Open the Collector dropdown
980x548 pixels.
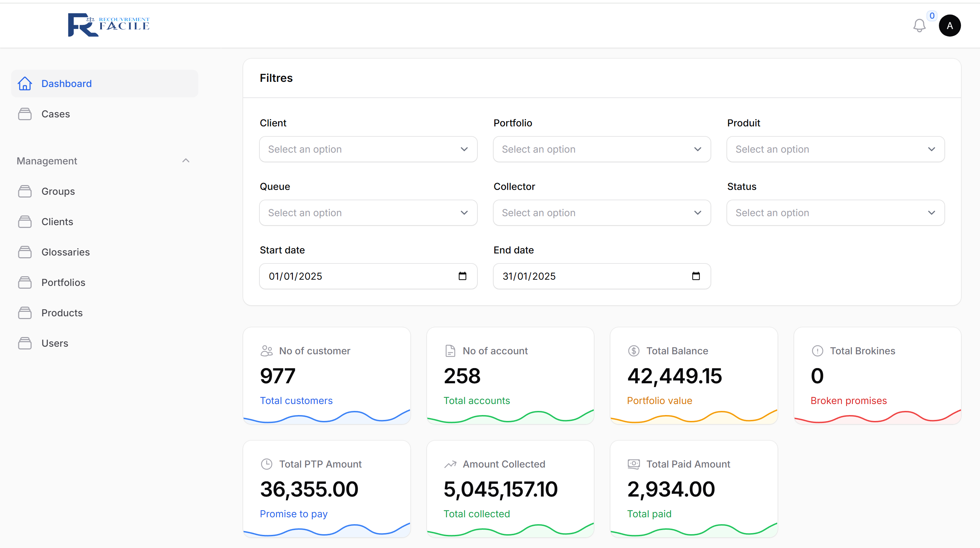tap(601, 213)
